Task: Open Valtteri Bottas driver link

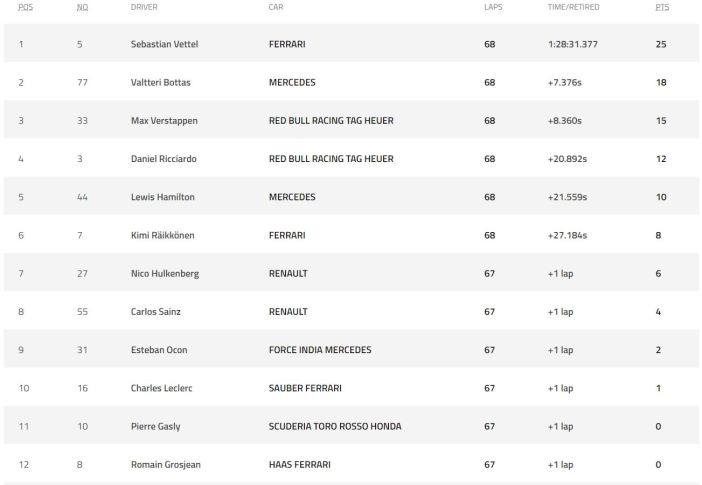Action: point(160,82)
